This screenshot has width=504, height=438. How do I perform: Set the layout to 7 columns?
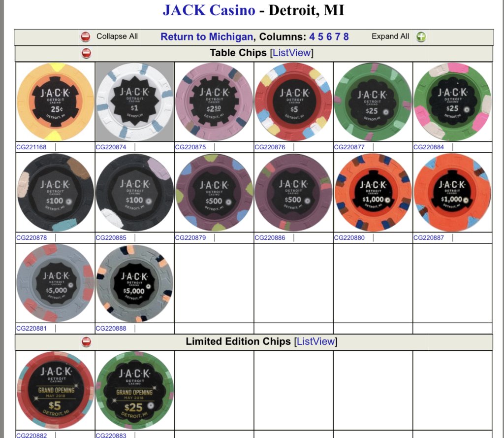click(337, 36)
